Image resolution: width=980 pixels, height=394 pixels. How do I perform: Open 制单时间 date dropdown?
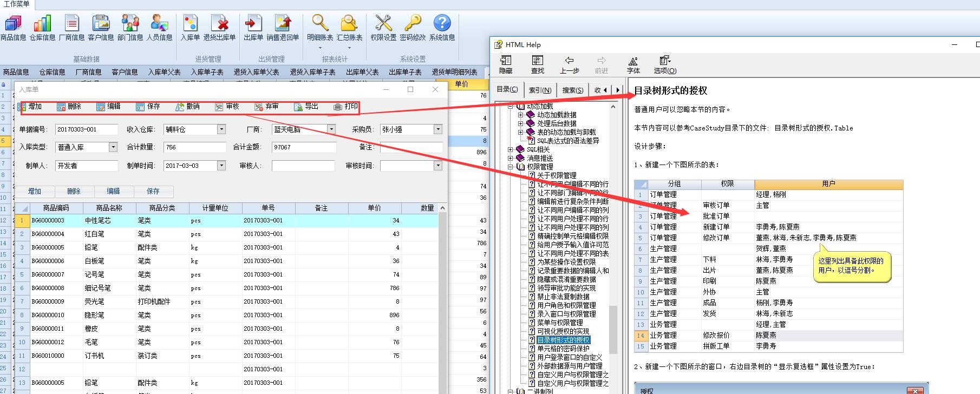[x=221, y=166]
